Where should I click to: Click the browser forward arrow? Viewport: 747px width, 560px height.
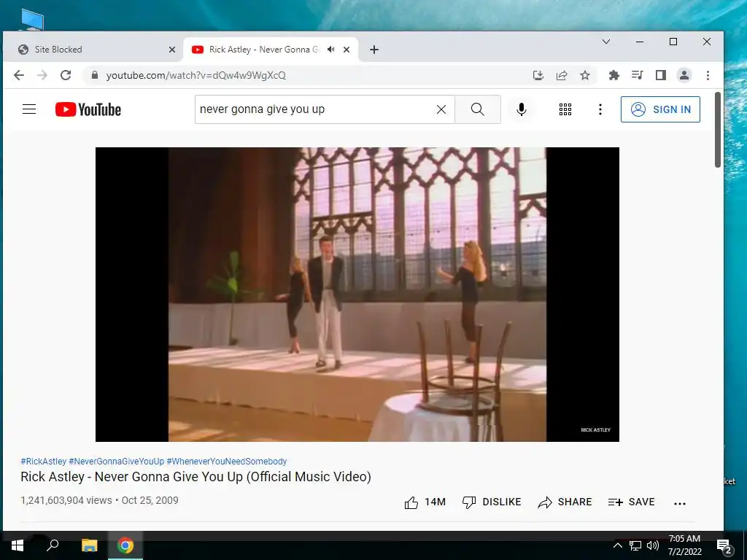[x=42, y=75]
